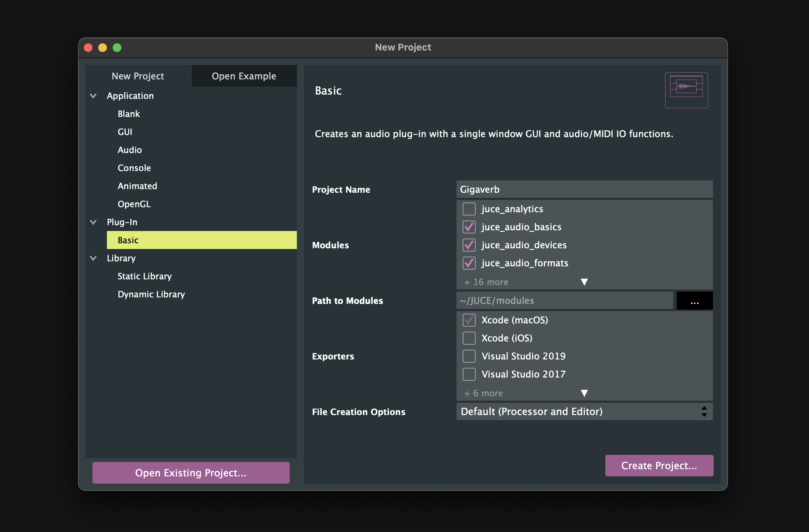Enable the Visual Studio 2019 exporter
Image resolution: width=809 pixels, height=532 pixels.
[x=469, y=356]
